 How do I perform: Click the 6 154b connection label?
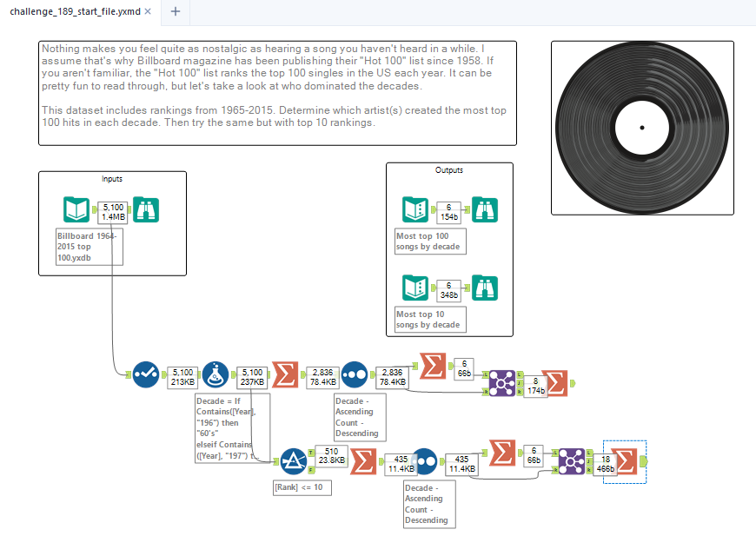tap(448, 212)
